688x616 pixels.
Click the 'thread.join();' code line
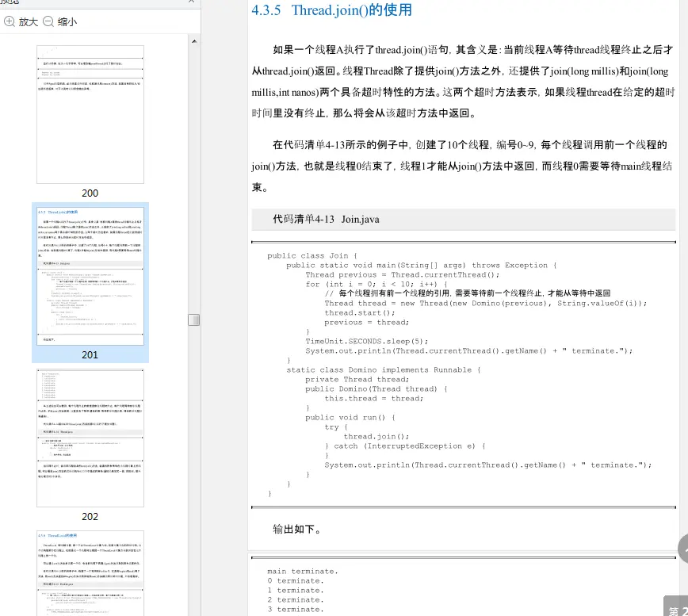376,437
